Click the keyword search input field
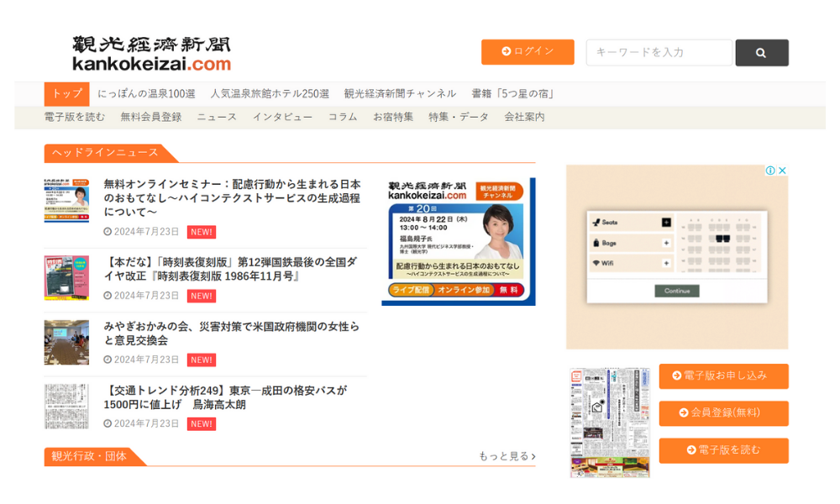Viewport: 840px width, 504px height. click(659, 52)
